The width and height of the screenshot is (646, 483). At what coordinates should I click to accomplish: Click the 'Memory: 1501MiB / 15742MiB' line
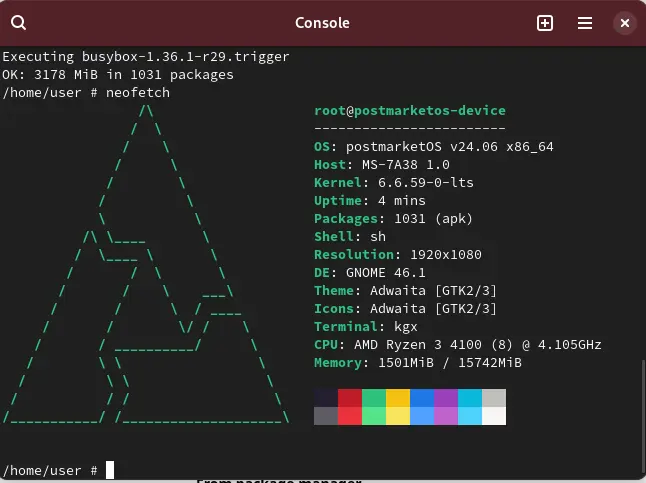[x=418, y=363]
